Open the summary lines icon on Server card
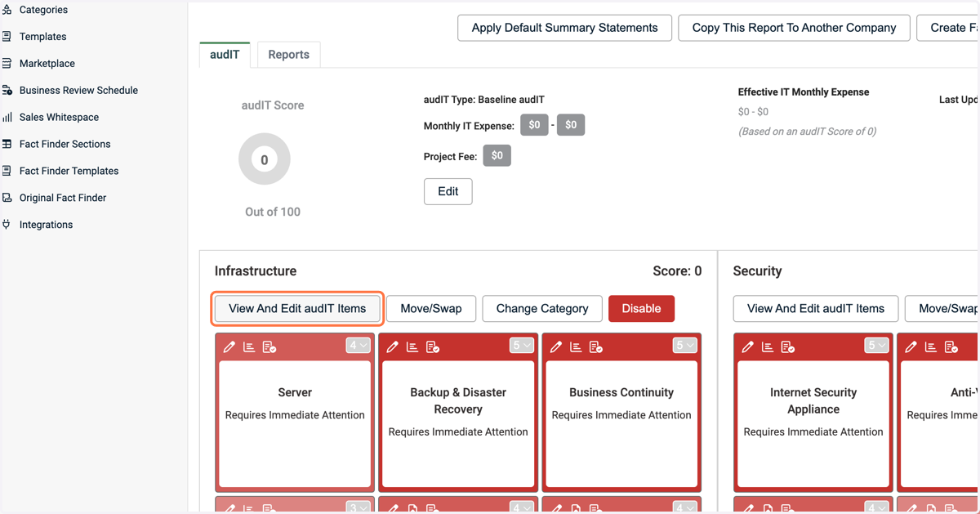 (249, 347)
